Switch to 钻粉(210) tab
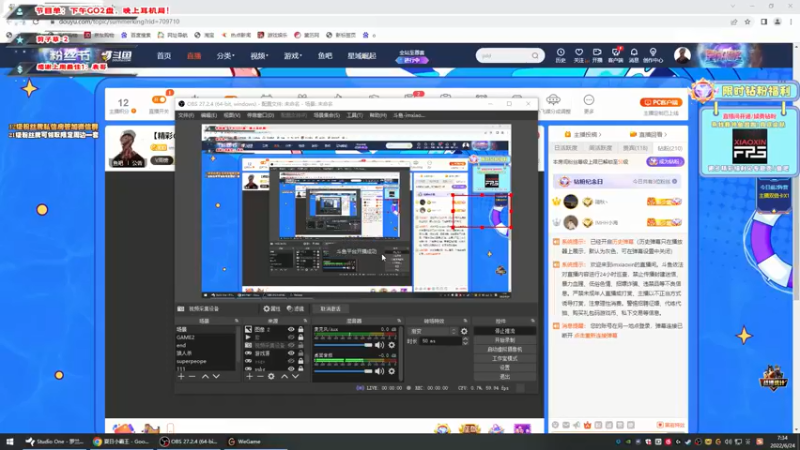This screenshot has height=450, width=800. 670,148
